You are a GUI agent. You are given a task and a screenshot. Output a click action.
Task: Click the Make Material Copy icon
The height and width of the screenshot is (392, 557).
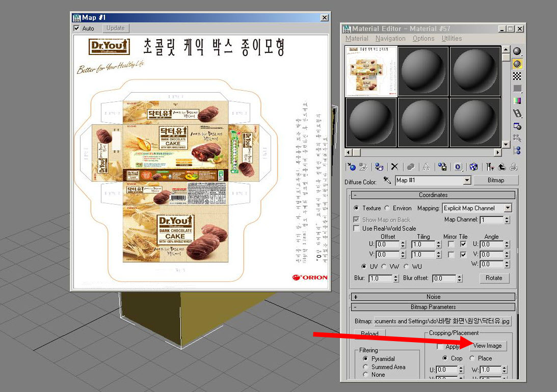[411, 167]
